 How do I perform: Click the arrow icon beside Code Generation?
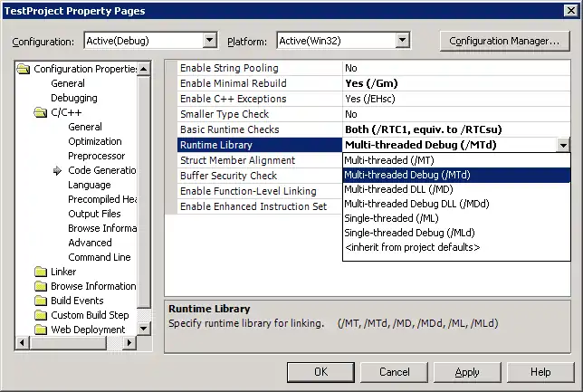point(57,170)
